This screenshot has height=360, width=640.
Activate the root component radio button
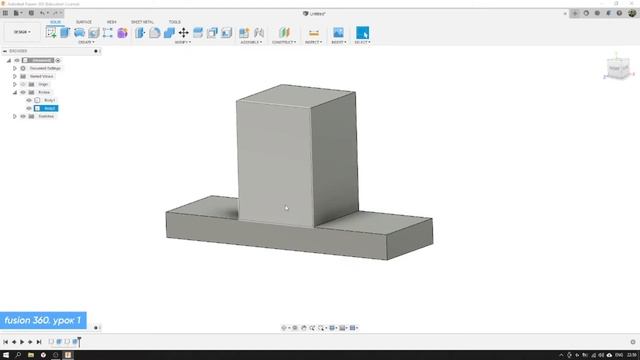[58, 60]
